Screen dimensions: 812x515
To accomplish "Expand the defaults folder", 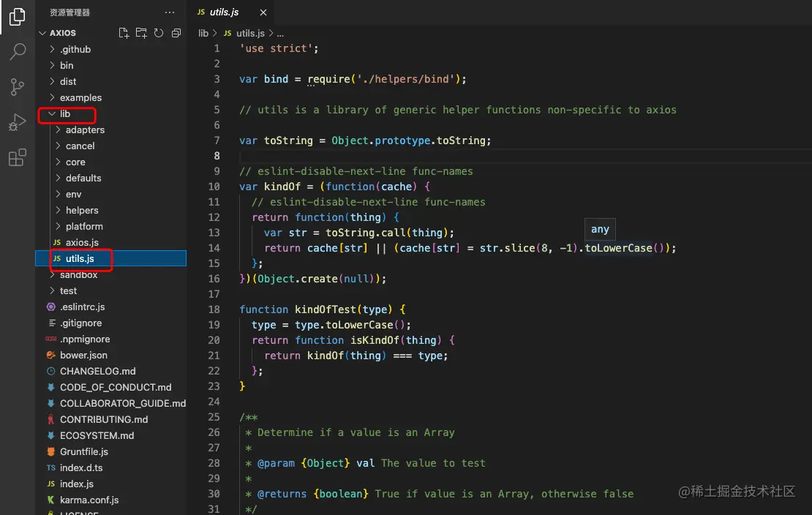I will tap(110, 178).
